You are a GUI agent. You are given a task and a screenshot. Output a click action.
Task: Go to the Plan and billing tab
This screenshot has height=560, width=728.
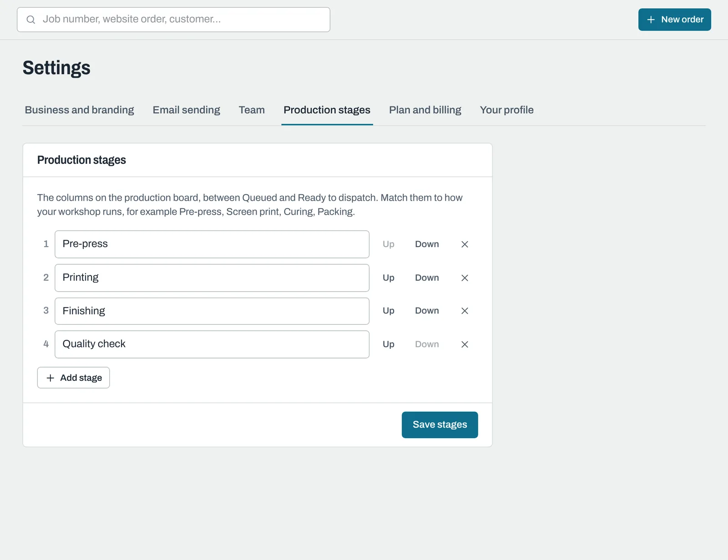pyautogui.click(x=425, y=110)
